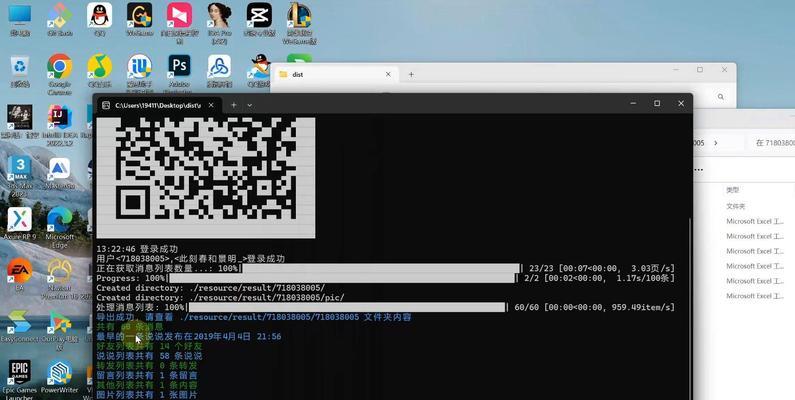Add a new terminal tab
Viewport: 795px width, 400px height.
coord(234,105)
